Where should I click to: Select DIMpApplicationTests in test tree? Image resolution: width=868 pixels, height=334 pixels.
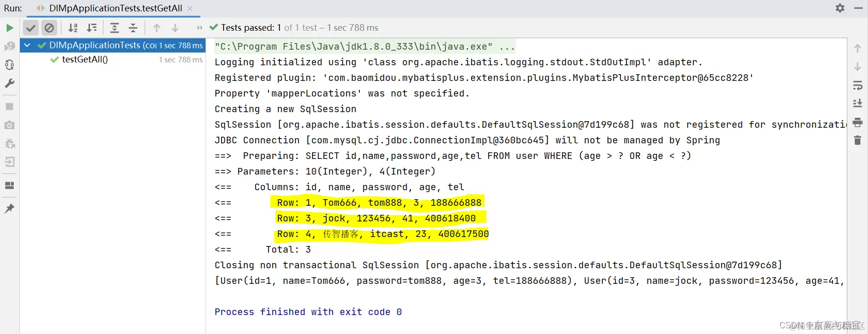click(113, 45)
